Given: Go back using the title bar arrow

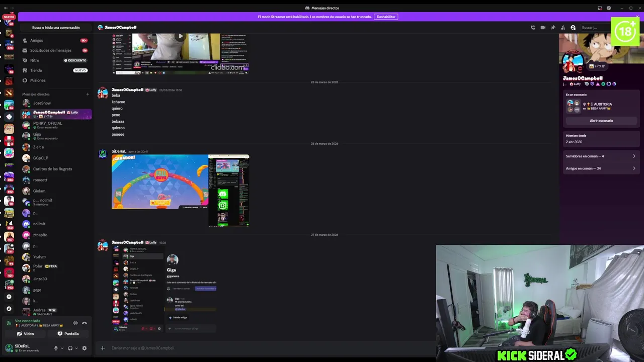Looking at the screenshot, I should (6, 8).
